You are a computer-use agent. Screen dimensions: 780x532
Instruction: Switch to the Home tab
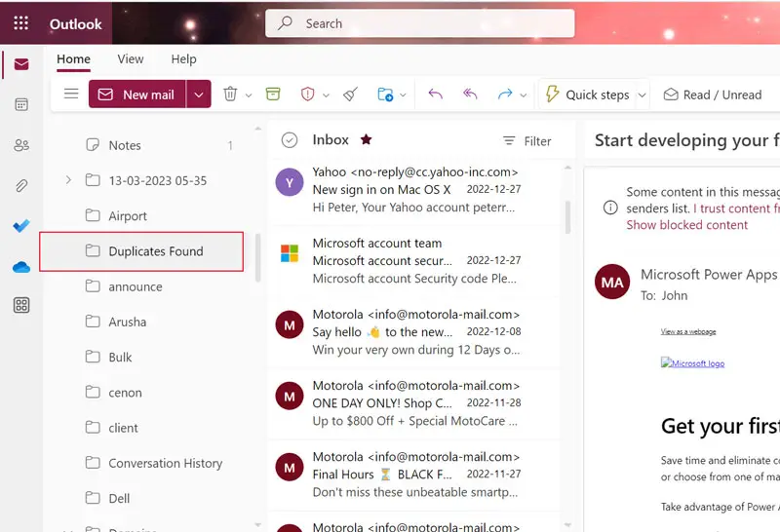[x=74, y=59]
